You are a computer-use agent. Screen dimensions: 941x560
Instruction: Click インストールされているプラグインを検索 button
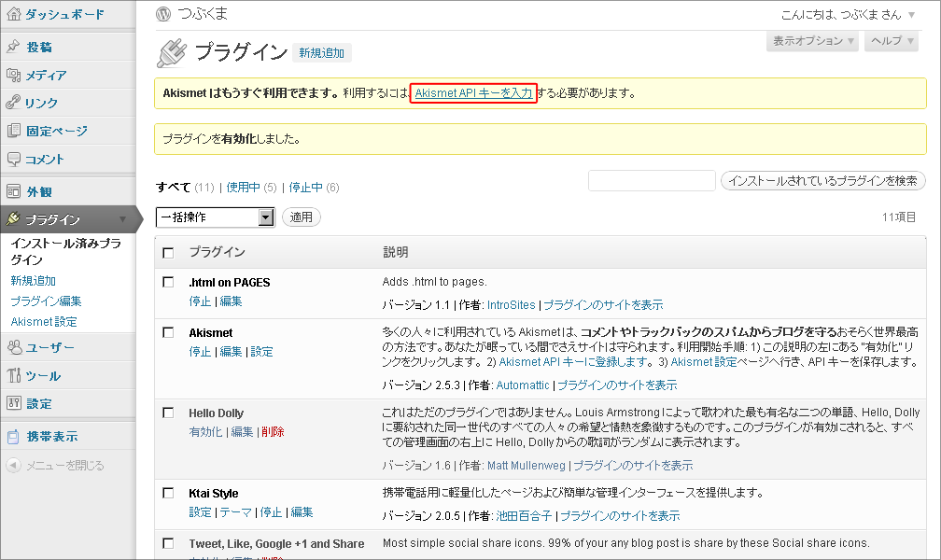pos(822,181)
